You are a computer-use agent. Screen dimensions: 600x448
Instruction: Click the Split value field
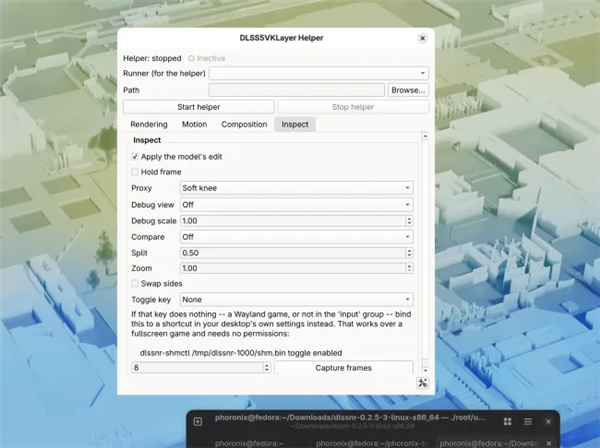pos(293,253)
